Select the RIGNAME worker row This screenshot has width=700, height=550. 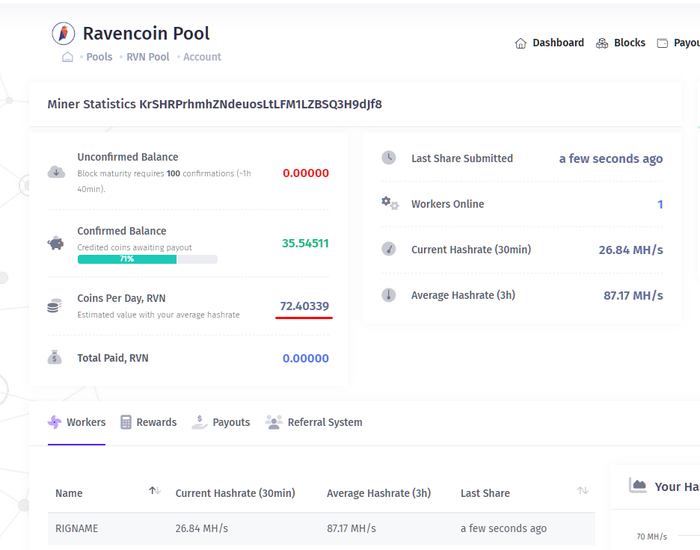[321, 529]
